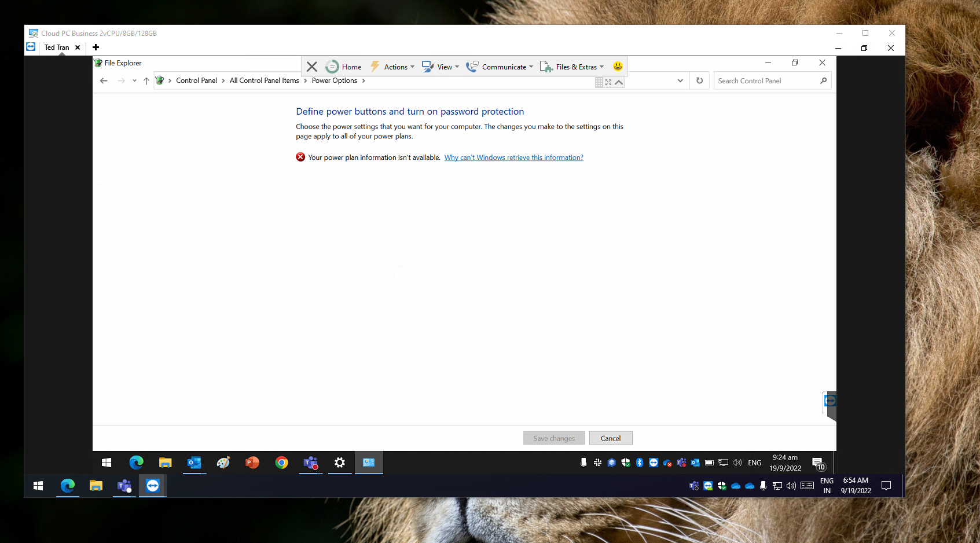Launch Microsoft Teams from the remote taskbar

pos(310,463)
